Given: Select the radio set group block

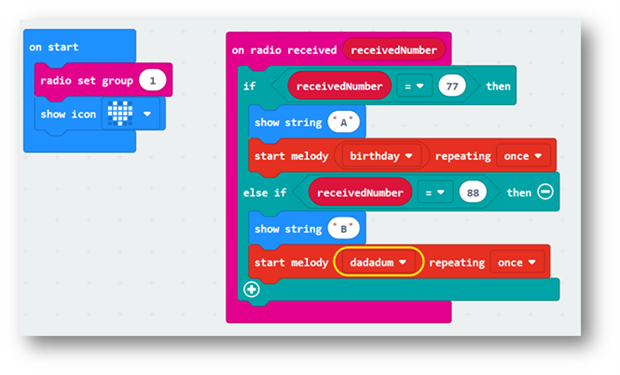Looking at the screenshot, I should pos(87,81).
